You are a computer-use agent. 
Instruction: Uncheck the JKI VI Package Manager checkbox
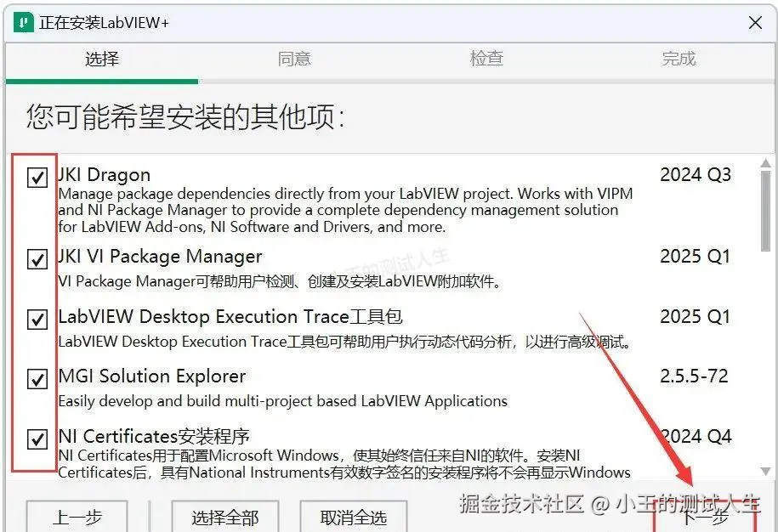pos(37,259)
